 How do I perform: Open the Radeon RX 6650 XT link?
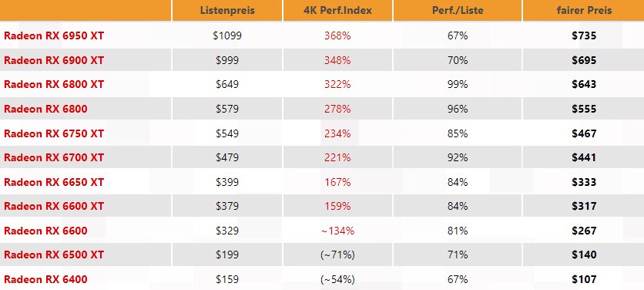[x=54, y=182]
